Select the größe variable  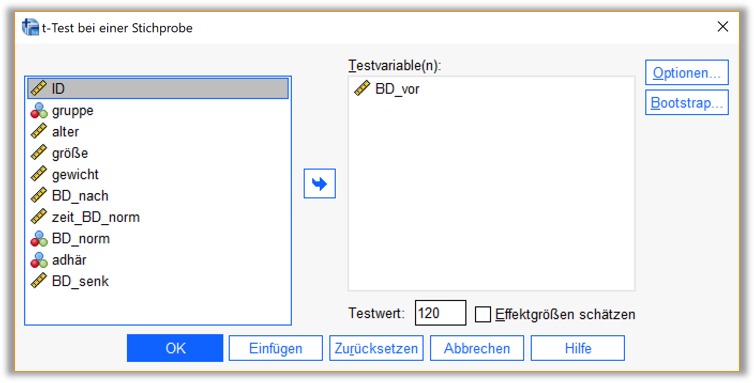coord(158,153)
